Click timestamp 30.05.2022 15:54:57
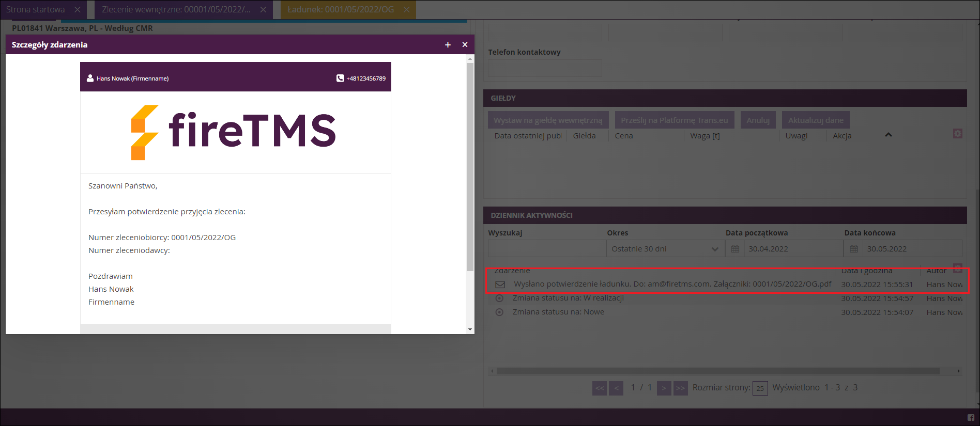The height and width of the screenshot is (426, 980). click(877, 298)
